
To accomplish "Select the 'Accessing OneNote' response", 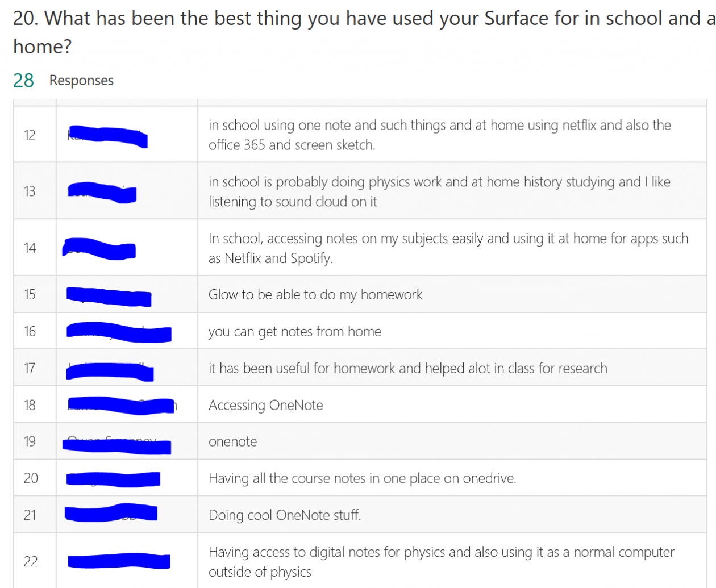I will 265,405.
